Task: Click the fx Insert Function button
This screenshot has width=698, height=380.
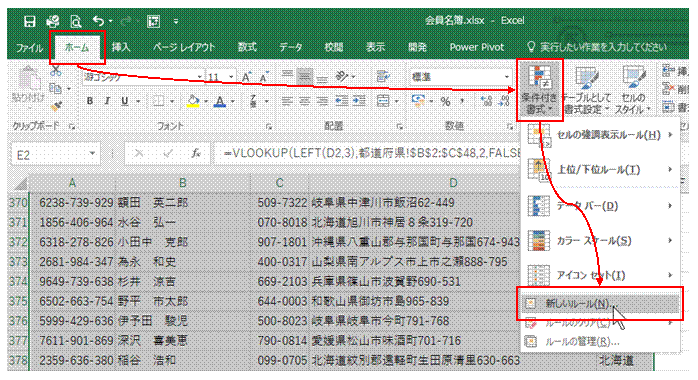Action: tap(196, 154)
